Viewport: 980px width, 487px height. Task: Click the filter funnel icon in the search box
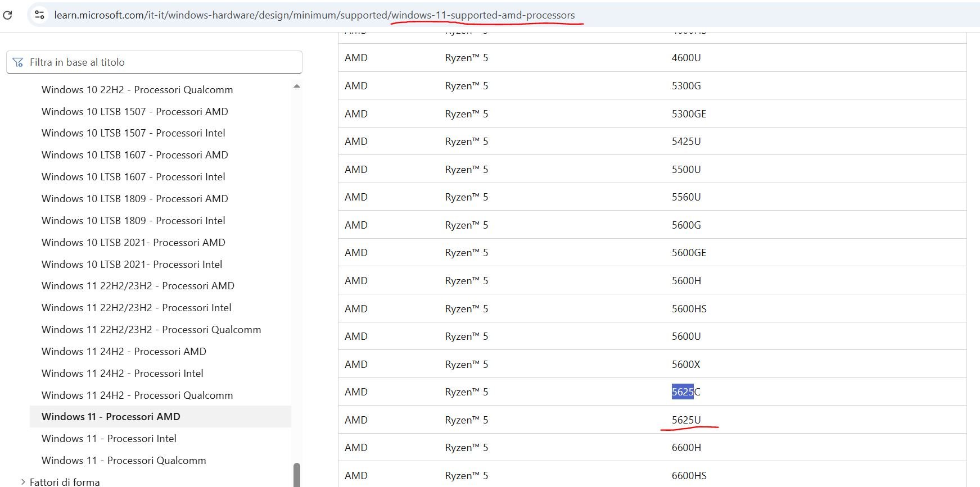[18, 62]
